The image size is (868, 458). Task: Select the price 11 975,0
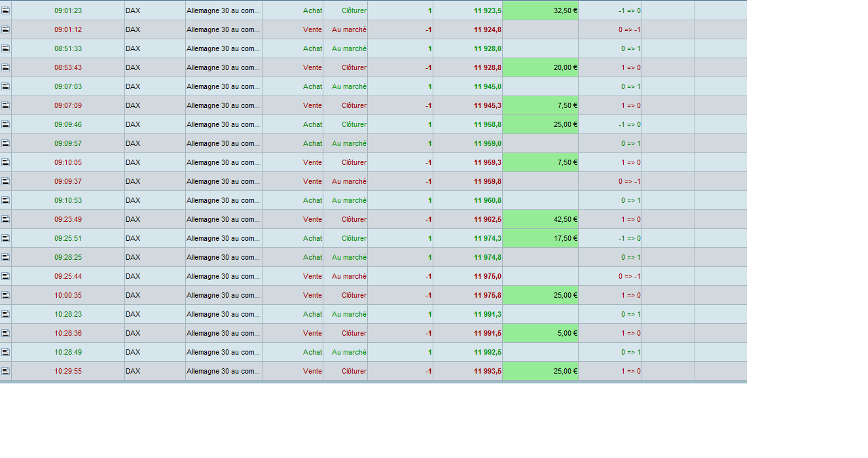point(488,276)
